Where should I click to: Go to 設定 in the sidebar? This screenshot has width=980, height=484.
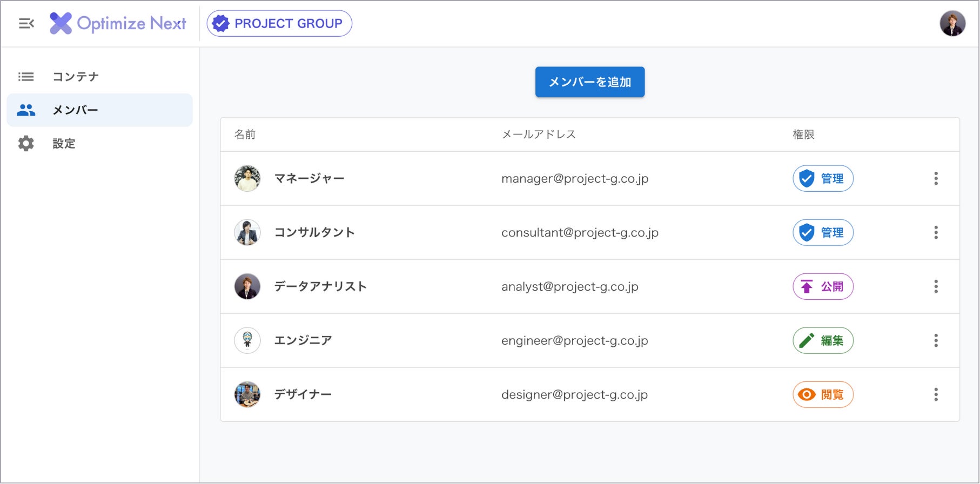coord(64,144)
